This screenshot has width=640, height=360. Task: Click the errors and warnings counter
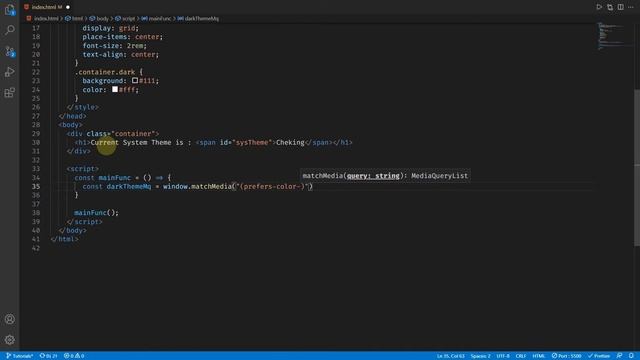pyautogui.click(x=74, y=356)
